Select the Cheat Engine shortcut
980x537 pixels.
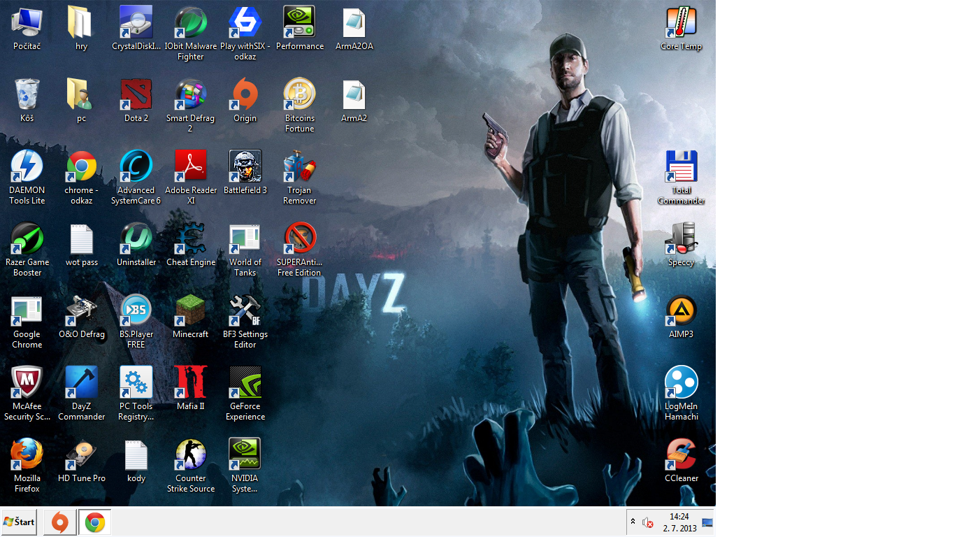(190, 245)
